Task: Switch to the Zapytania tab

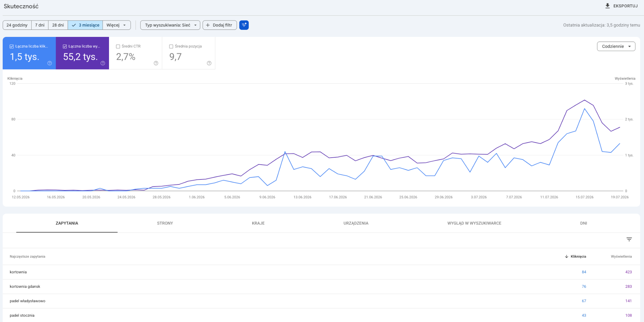Action: point(67,223)
